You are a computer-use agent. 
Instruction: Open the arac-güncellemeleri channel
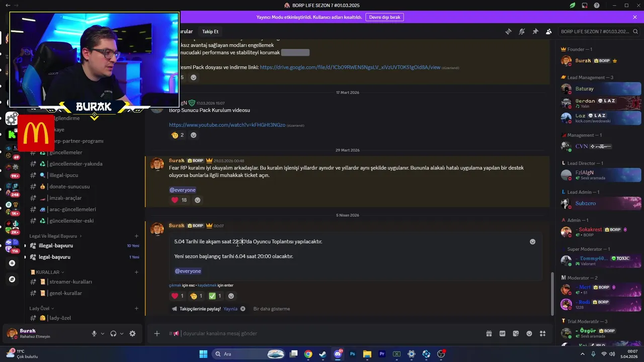point(85,209)
